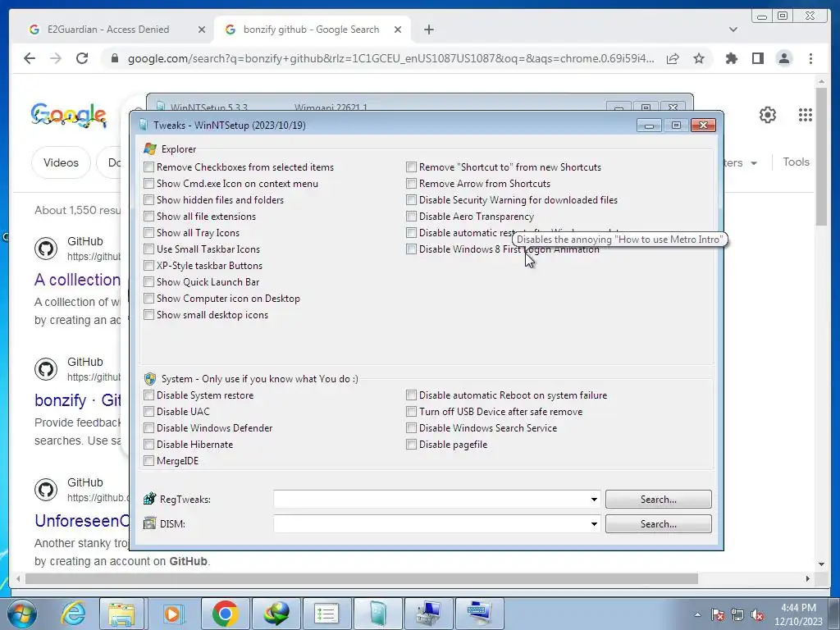Click Search button next to DISM
840x630 pixels.
[x=659, y=524]
